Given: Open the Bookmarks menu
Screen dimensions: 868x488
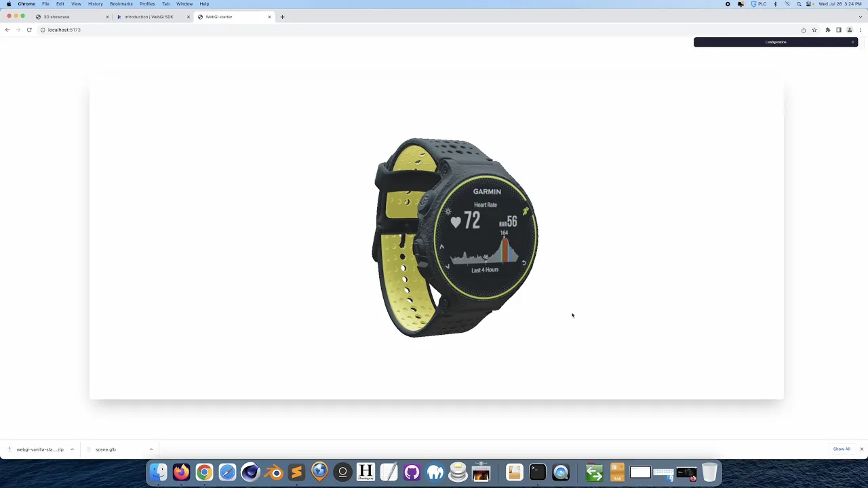Looking at the screenshot, I should pos(121,4).
